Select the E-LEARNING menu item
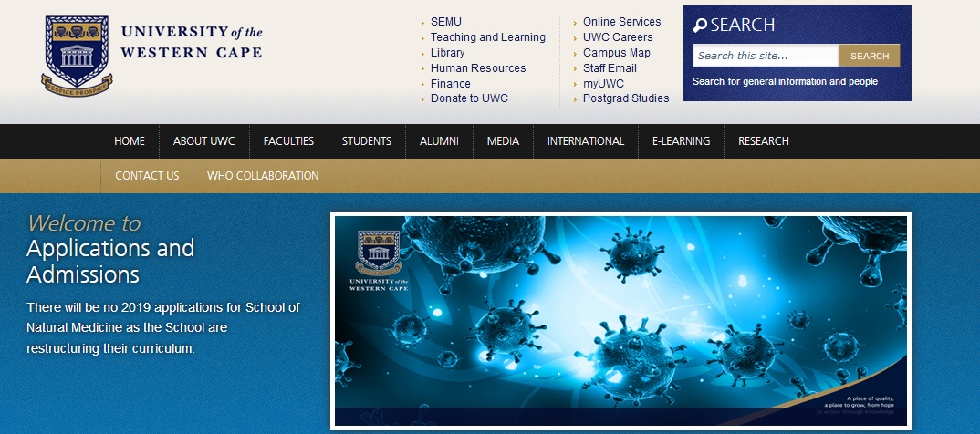The image size is (980, 434). [681, 141]
